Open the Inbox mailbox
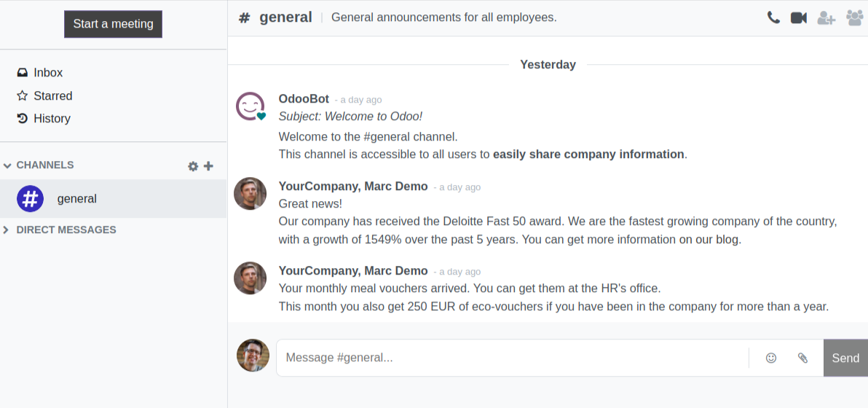Screen dimensions: 868x408 pyautogui.click(x=40, y=73)
